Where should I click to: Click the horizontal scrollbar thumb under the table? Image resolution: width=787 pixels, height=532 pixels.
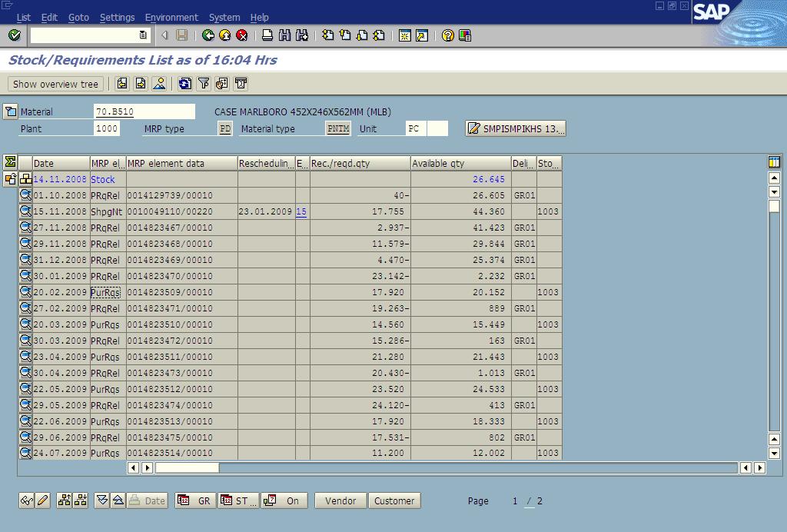187,467
